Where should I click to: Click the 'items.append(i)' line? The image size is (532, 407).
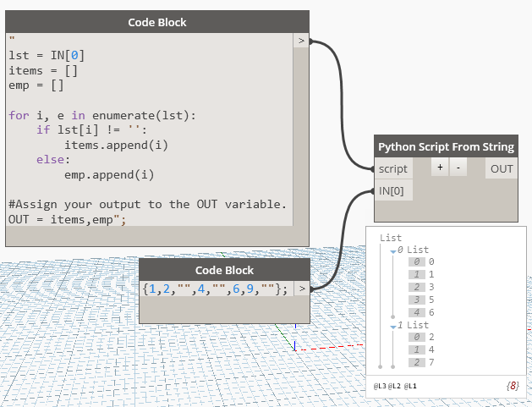tap(117, 146)
